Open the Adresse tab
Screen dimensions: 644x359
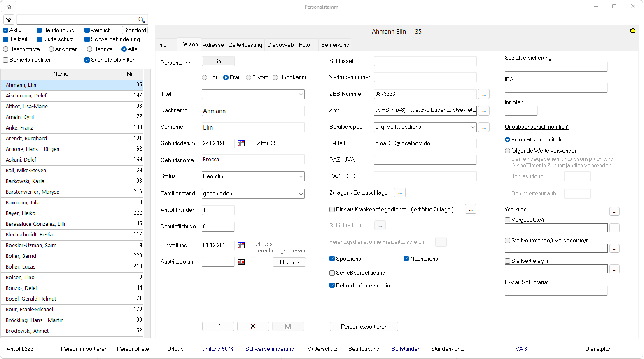pos(213,45)
